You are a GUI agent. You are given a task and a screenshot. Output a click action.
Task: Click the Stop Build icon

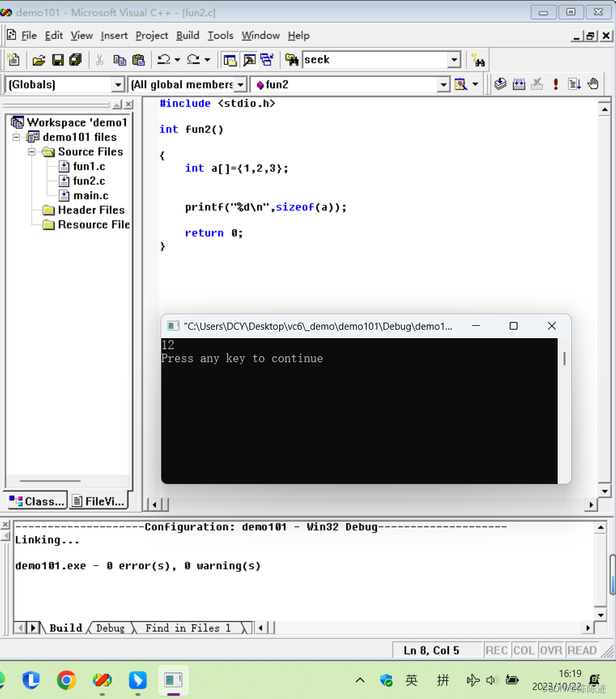pos(537,84)
